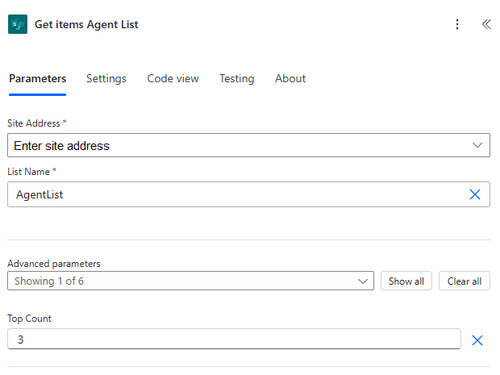Click the SharePoint connector icon
The image size is (500, 375).
coord(18,24)
